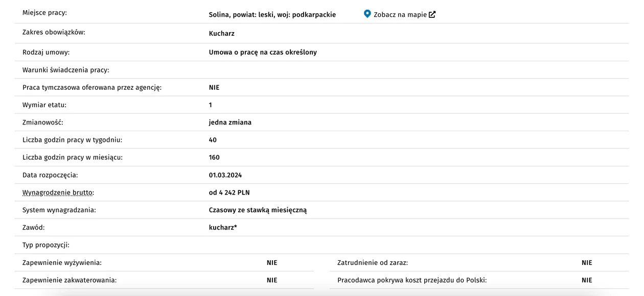Click NIE for 'Praca tymczasowa' agency row

tap(214, 87)
